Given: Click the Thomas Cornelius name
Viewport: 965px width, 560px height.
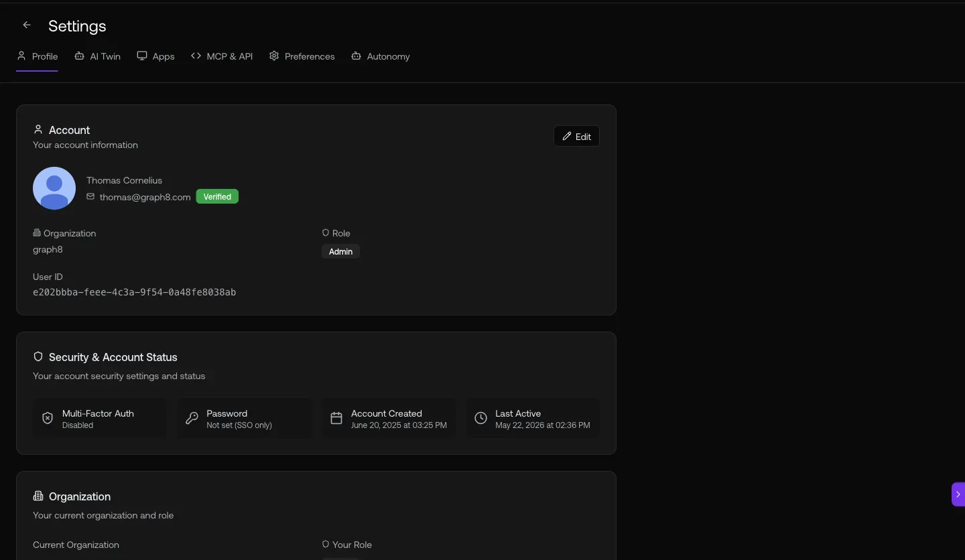Looking at the screenshot, I should [x=124, y=180].
